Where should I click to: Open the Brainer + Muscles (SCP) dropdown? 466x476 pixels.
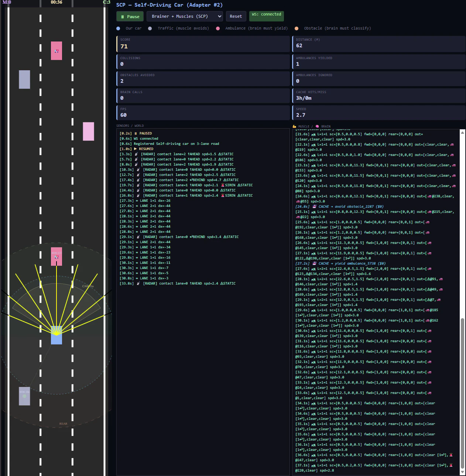tap(185, 17)
